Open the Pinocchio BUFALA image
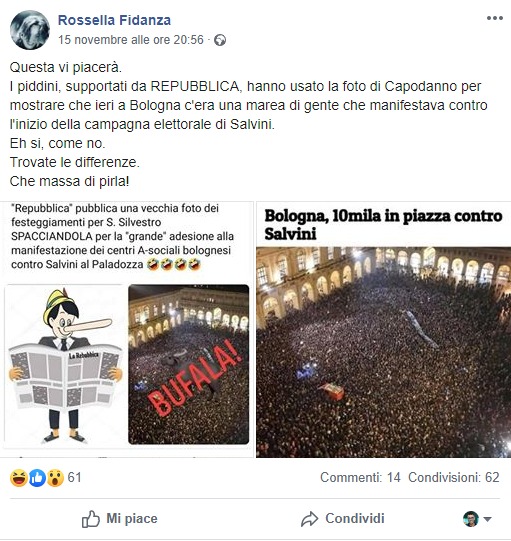The height and width of the screenshot is (541, 511). coord(127,329)
